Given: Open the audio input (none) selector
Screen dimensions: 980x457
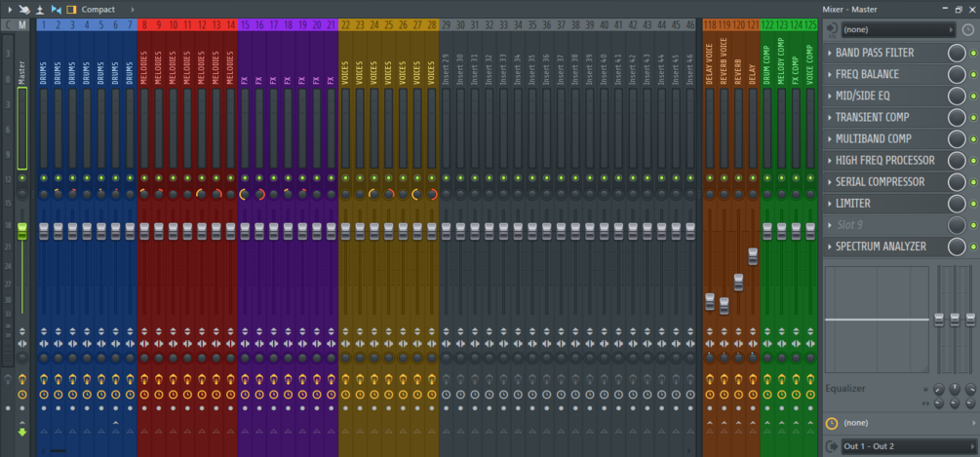Looking at the screenshot, I should [x=898, y=29].
